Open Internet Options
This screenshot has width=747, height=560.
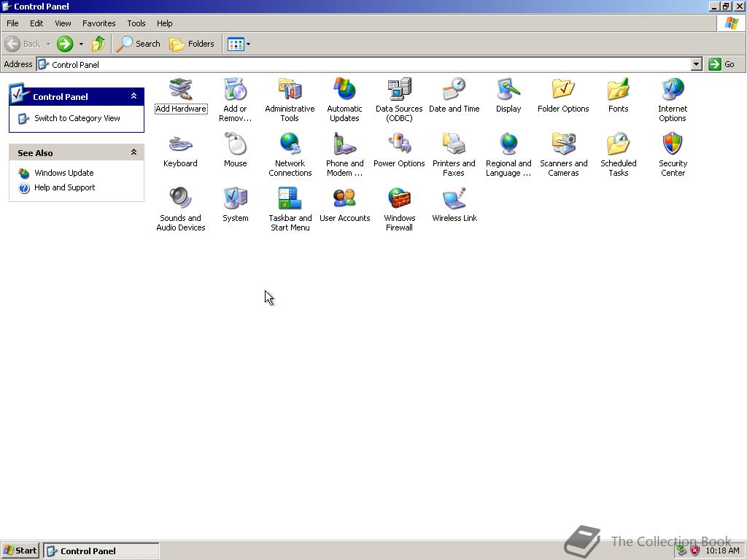673,100
